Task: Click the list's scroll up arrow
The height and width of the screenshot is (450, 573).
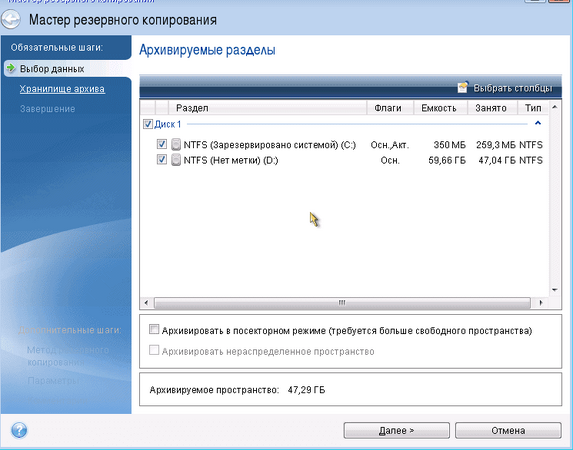Action: (x=554, y=107)
